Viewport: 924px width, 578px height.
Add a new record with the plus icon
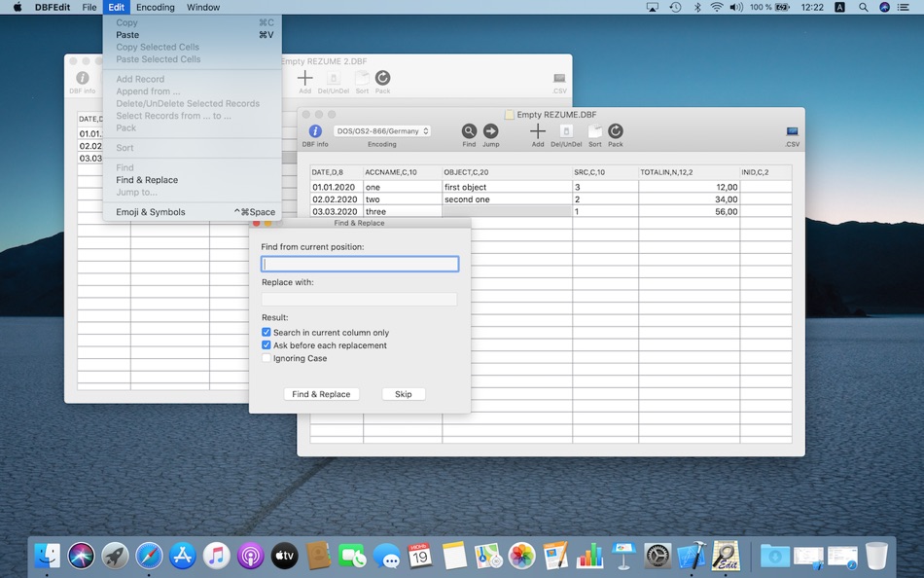537,129
